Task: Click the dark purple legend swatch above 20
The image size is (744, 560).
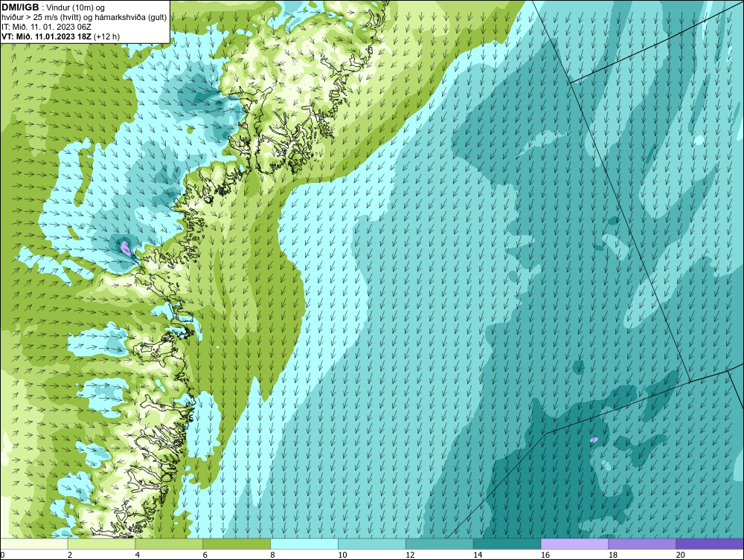Action: point(710,544)
